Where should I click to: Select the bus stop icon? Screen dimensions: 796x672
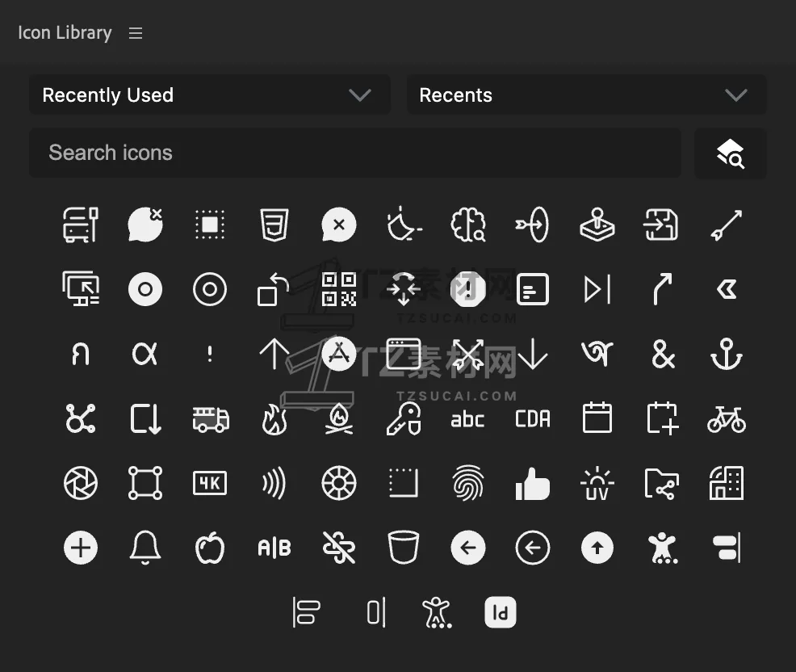81,225
